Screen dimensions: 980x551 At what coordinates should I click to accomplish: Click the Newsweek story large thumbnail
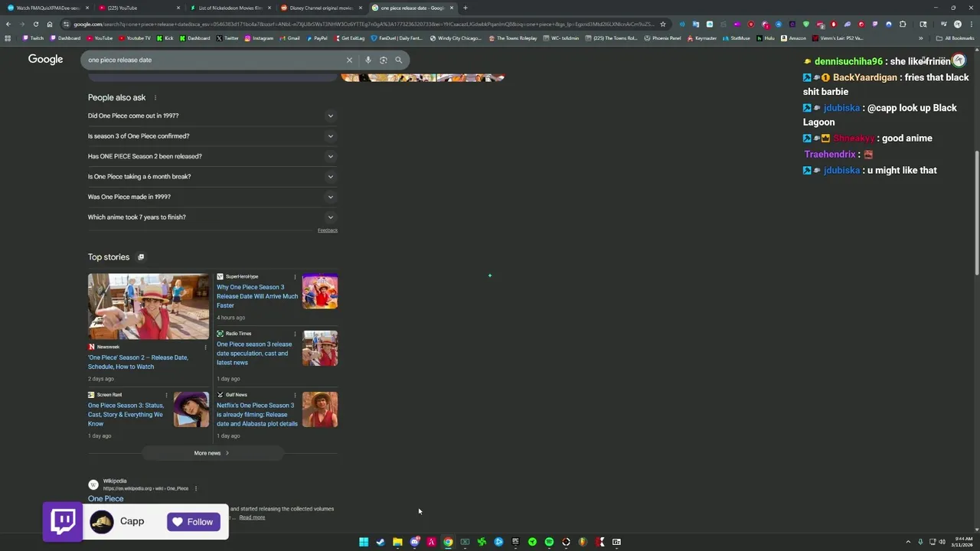149,306
